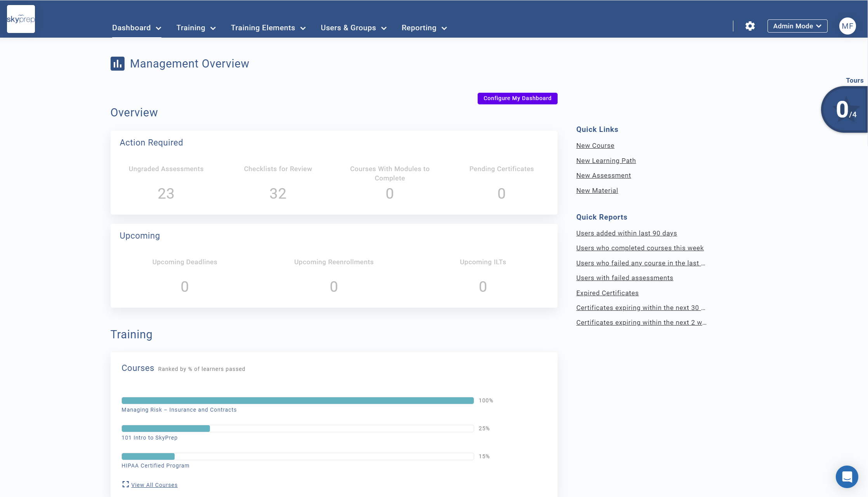Open the Users & Groups menu
868x497 pixels.
pos(353,28)
